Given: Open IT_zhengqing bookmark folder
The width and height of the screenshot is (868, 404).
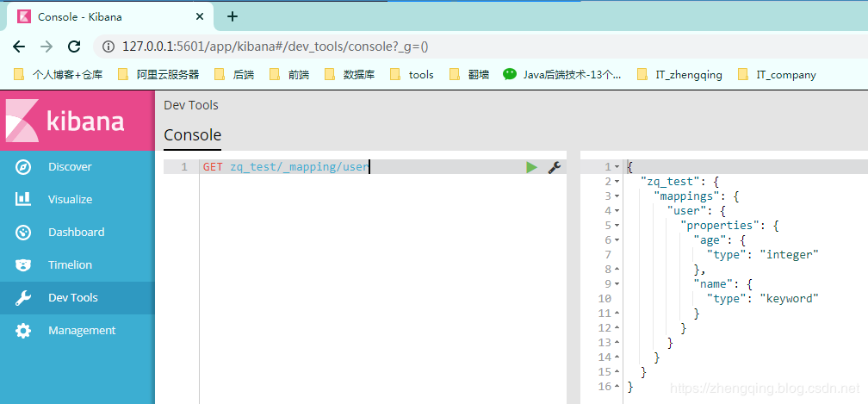Looking at the screenshot, I should click(x=679, y=74).
